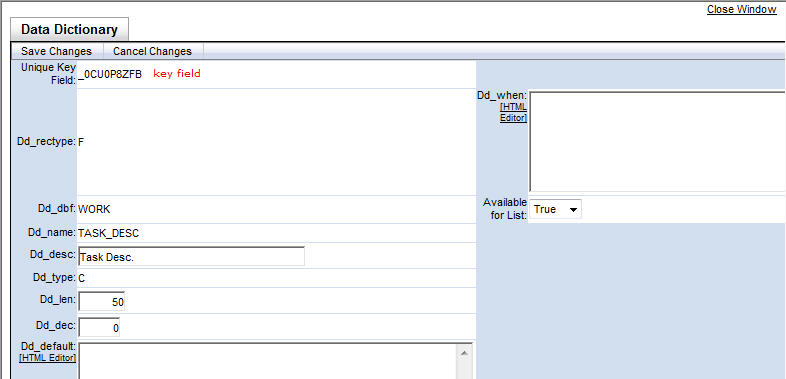Click the Dd_dbf value WORK
786x379 pixels.
tap(94, 209)
